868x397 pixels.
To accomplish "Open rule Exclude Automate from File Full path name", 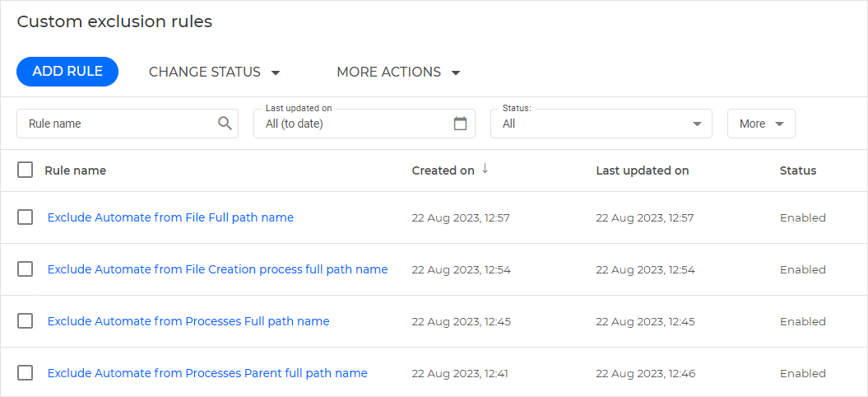I will coord(170,217).
